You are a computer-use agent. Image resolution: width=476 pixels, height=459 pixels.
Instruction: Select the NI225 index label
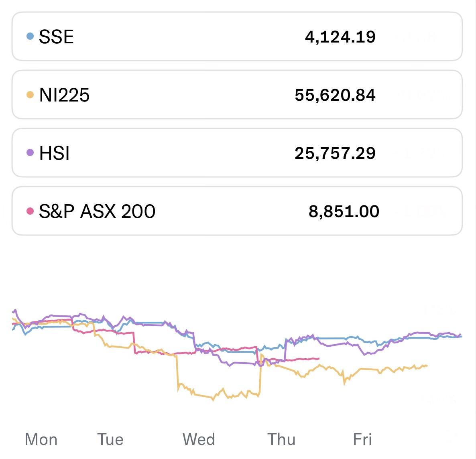tap(64, 95)
